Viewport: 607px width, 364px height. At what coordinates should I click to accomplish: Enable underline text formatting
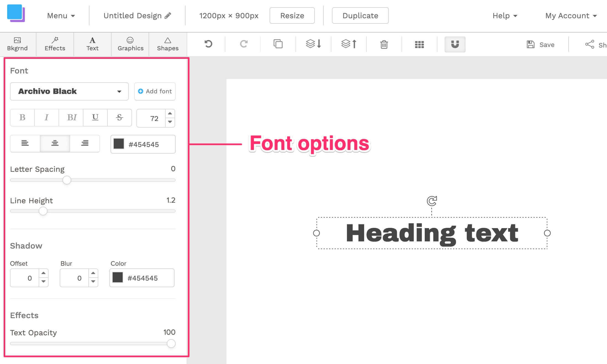click(x=95, y=118)
